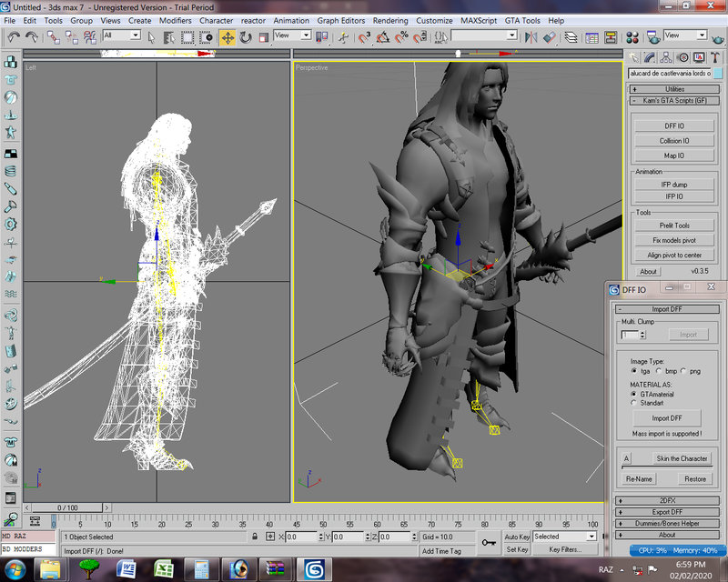Open Excel from the Windows taskbar
The height and width of the screenshot is (582, 728).
(x=164, y=569)
